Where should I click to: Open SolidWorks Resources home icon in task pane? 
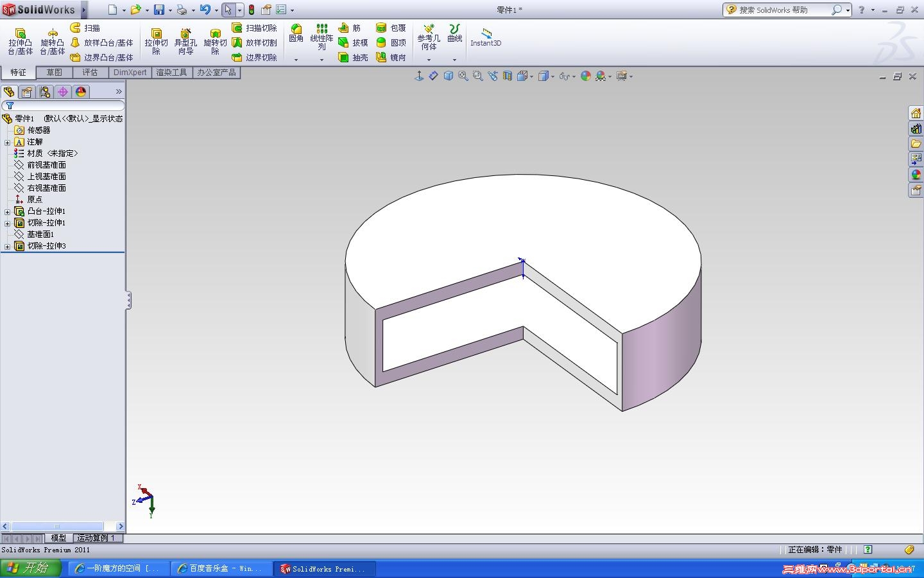coord(916,113)
